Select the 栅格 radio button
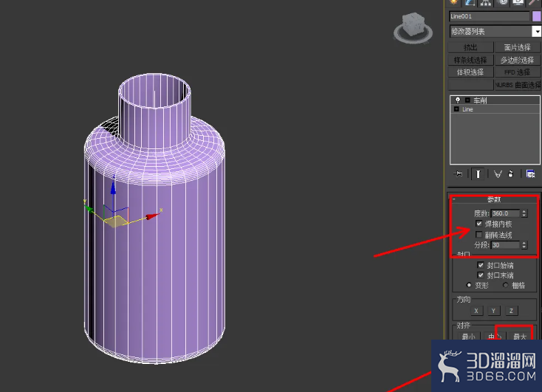 (505, 285)
